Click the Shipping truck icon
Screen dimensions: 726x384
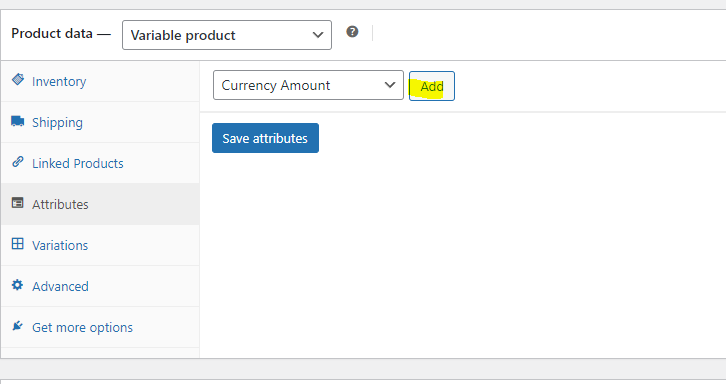pos(18,121)
